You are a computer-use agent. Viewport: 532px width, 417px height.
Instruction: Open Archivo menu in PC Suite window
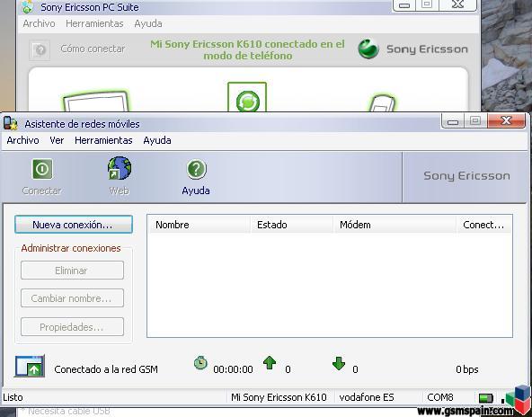39,23
